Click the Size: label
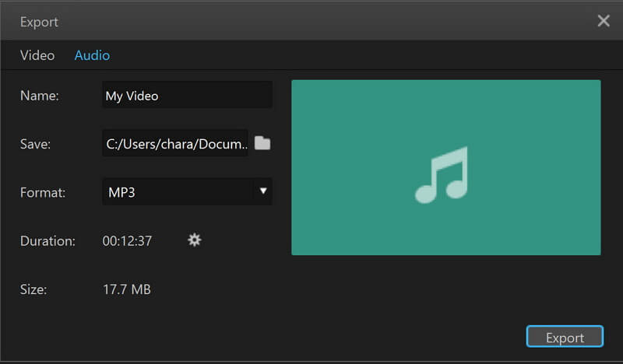 click(x=33, y=289)
